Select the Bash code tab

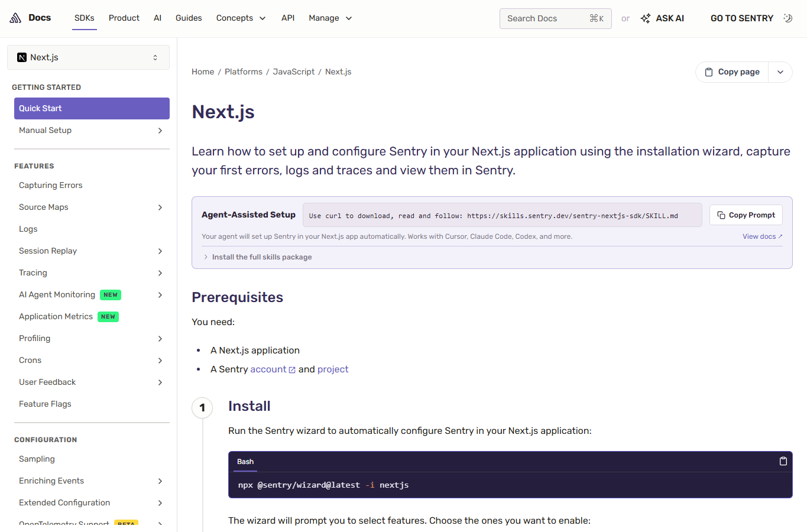tap(245, 462)
